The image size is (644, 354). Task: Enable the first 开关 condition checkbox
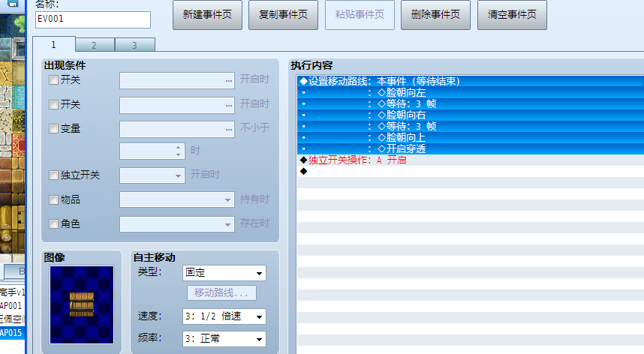53,79
